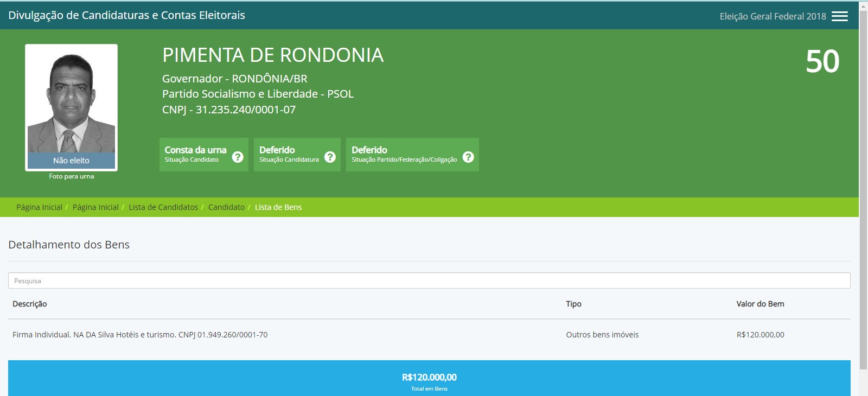Viewport: 868px width, 396px height.
Task: Click the Total em Bens blue bar
Action: [x=429, y=379]
